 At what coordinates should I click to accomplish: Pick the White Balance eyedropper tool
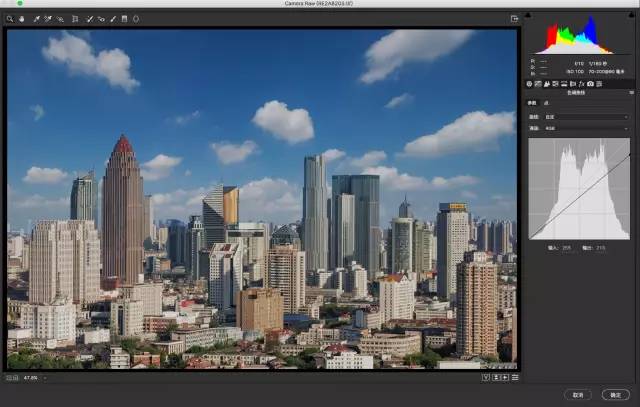click(35, 18)
